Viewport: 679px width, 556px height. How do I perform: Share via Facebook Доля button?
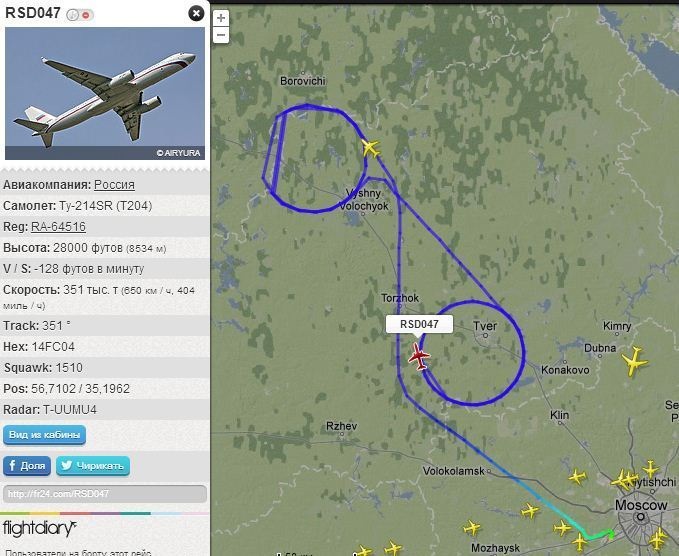(x=27, y=466)
